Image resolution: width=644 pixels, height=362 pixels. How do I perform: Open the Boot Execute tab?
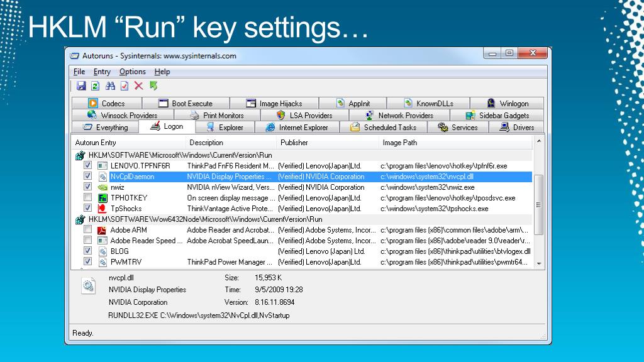click(x=186, y=104)
